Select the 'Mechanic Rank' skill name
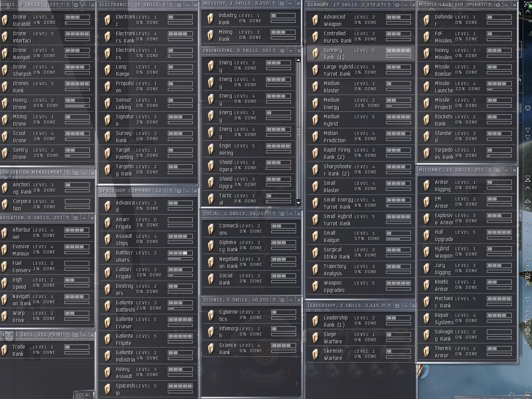Image resolution: width=532 pixels, height=399 pixels. pyautogui.click(x=444, y=302)
